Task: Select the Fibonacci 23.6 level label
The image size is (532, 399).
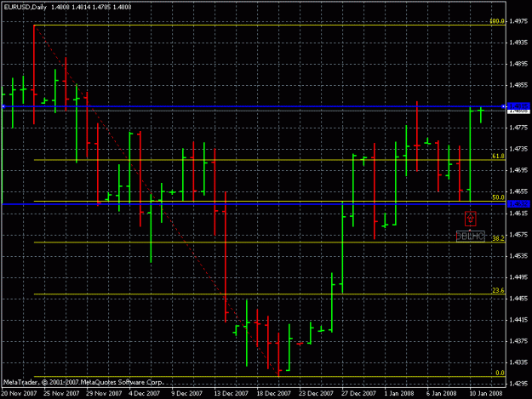Action: 498,290
